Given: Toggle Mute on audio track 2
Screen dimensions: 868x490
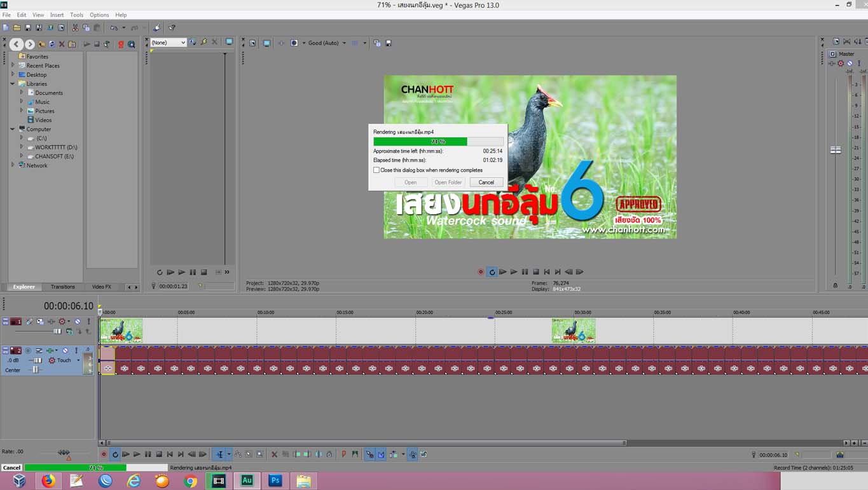Looking at the screenshot, I should (x=65, y=350).
